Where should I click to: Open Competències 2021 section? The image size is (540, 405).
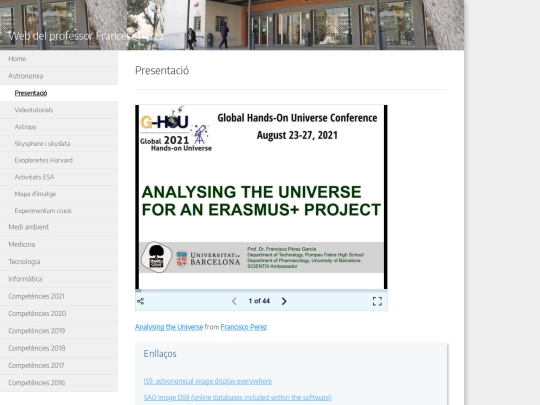(59, 296)
